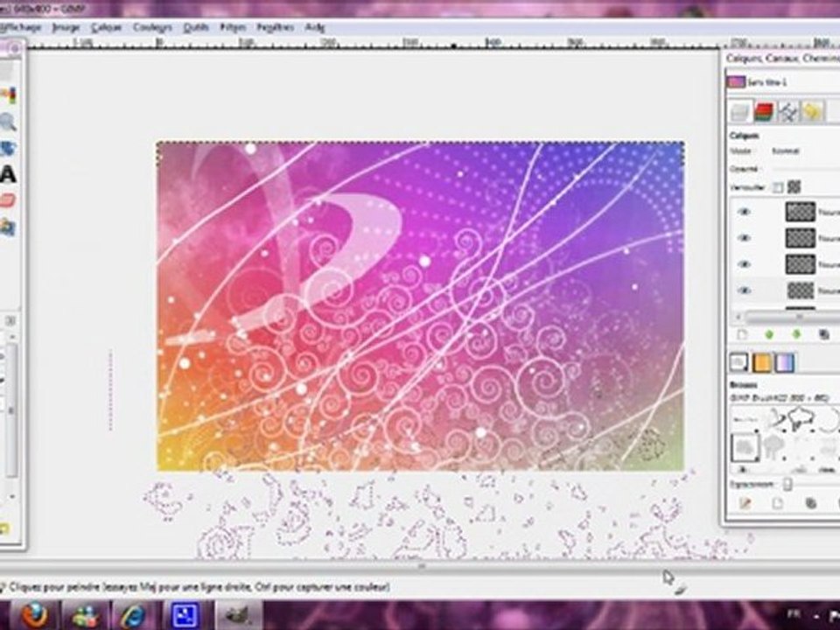This screenshot has width=840, height=630.
Task: Hide the second layer using its eye icon
Action: 744,238
